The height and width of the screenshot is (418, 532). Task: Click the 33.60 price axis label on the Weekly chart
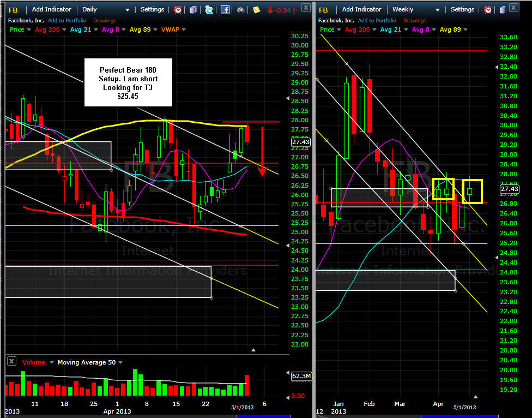point(508,37)
